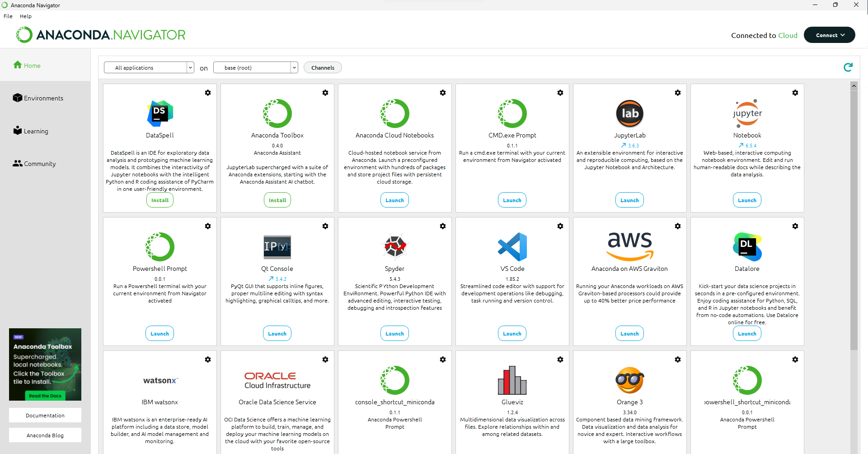Click the Glueviz bar chart icon
The width and height of the screenshot is (868, 454).
pos(512,380)
